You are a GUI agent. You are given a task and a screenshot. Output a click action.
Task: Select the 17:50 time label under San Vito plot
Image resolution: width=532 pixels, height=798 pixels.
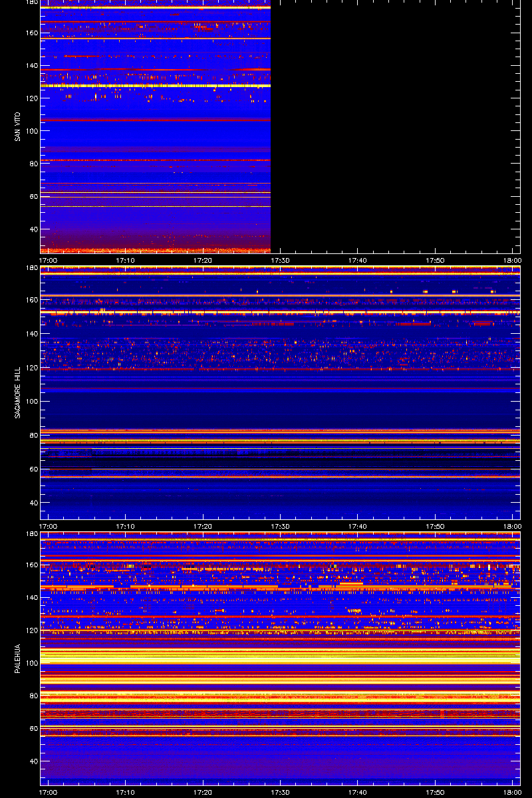[x=435, y=260]
